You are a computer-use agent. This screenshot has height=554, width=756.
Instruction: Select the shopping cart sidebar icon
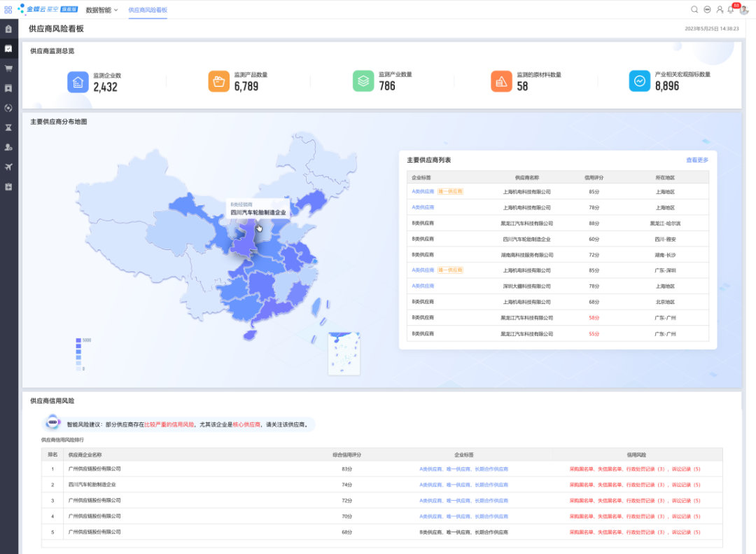8,69
